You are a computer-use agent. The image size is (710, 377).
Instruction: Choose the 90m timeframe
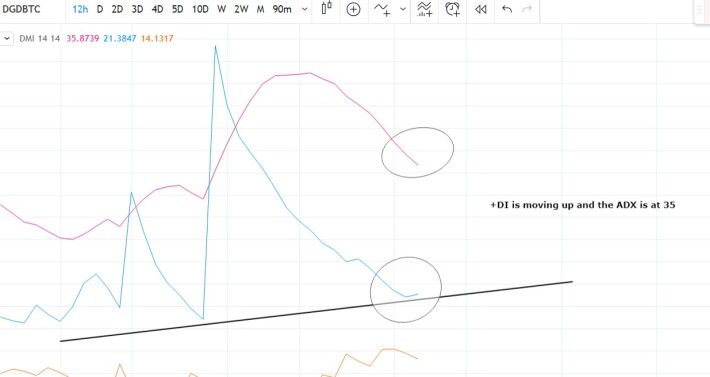282,9
